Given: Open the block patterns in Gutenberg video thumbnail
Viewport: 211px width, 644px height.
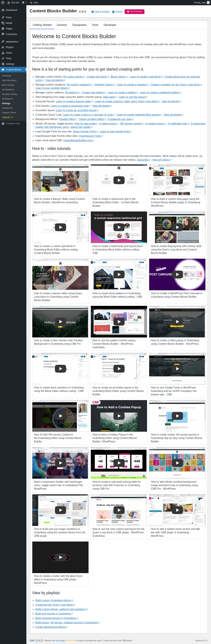Looking at the screenshot, I should click(x=119, y=274).
